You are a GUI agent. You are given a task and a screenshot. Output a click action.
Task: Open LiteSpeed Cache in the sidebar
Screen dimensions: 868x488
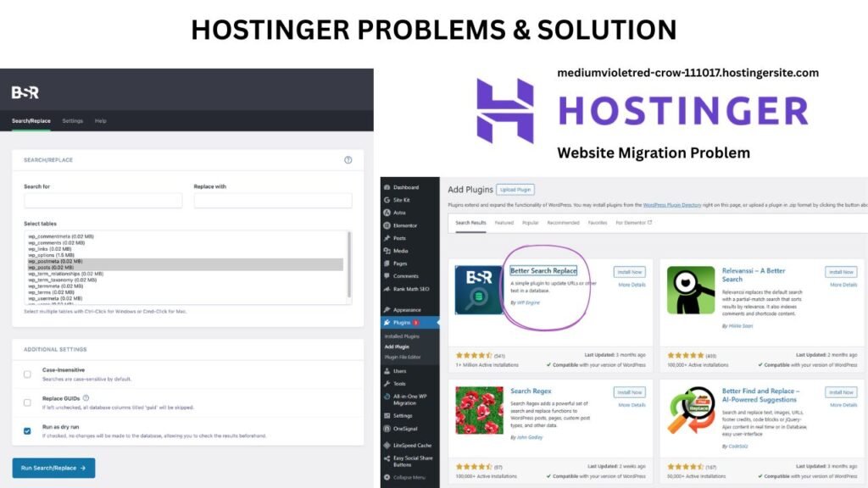tap(410, 444)
